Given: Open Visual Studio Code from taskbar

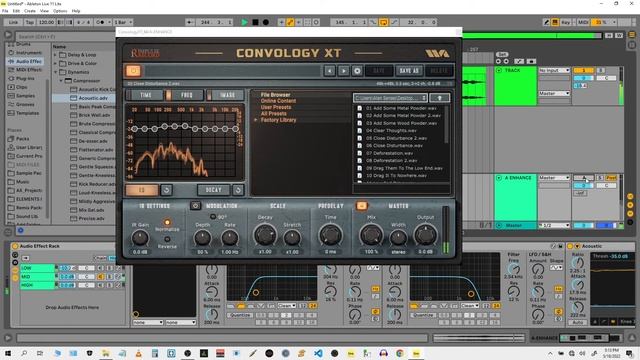Looking at the screenshot, I should (x=318, y=353).
